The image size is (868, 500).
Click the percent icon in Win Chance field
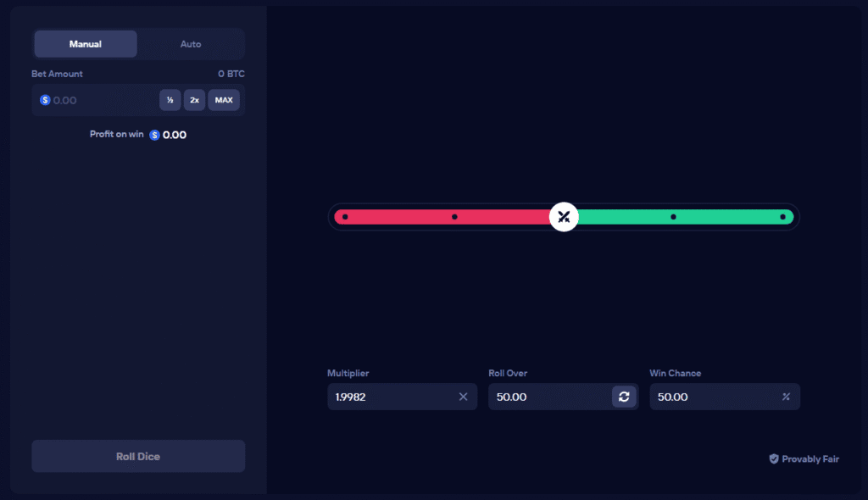point(786,397)
